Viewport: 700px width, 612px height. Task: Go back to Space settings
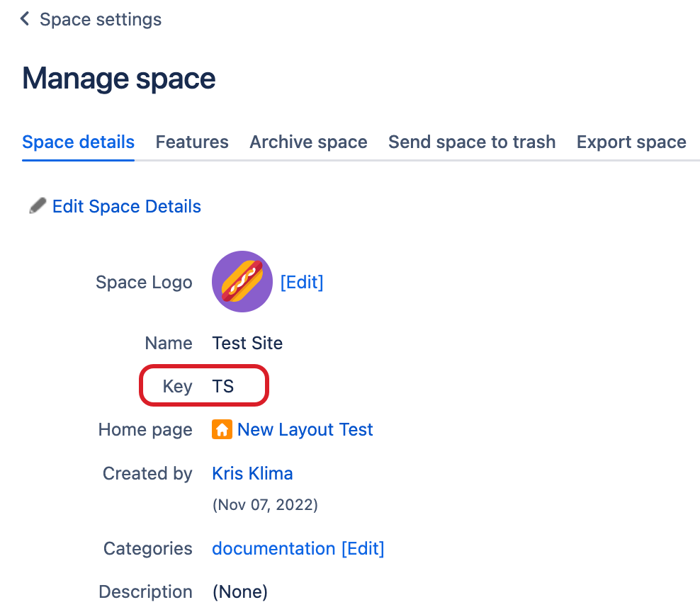coord(100,19)
